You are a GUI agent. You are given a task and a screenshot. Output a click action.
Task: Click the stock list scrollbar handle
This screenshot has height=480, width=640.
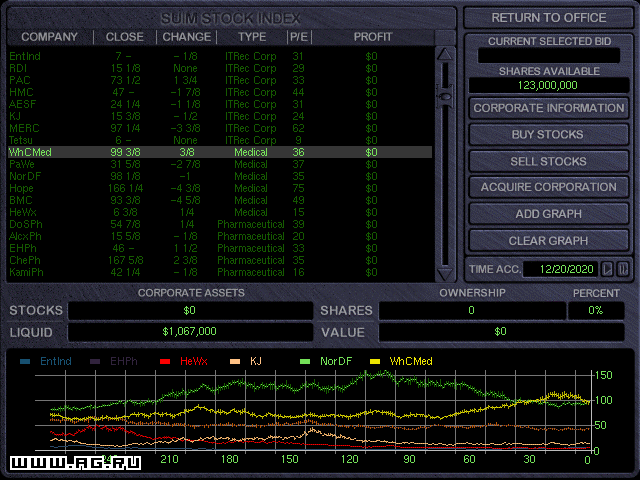[445, 96]
